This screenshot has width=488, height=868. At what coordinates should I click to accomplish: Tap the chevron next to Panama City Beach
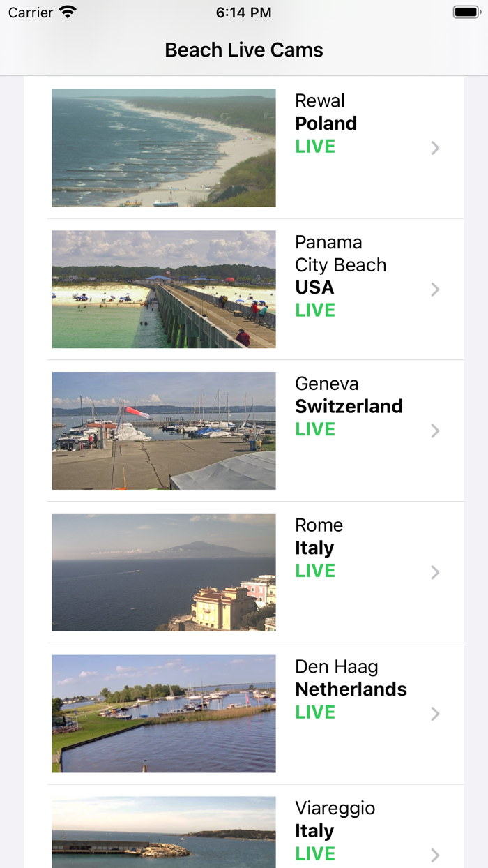pyautogui.click(x=435, y=290)
